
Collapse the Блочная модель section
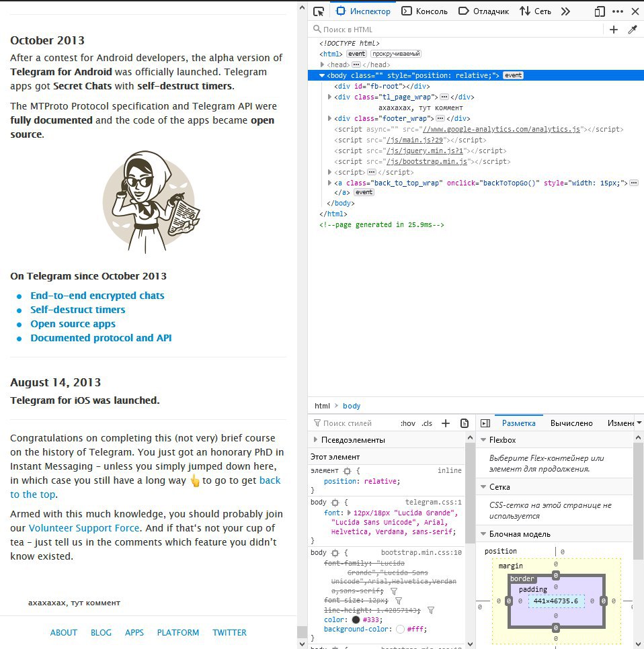coord(483,534)
